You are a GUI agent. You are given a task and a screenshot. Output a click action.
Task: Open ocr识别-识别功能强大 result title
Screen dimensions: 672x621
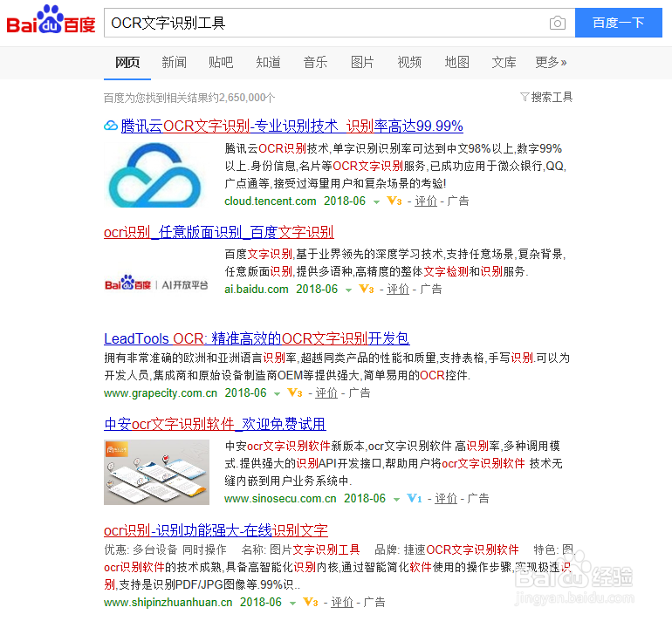[x=216, y=530]
